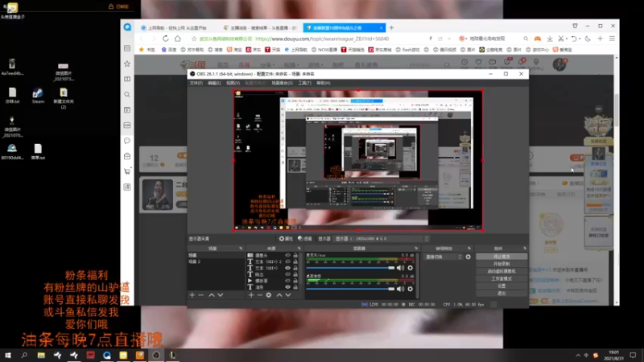Move selected scene down in OBS

click(221, 295)
